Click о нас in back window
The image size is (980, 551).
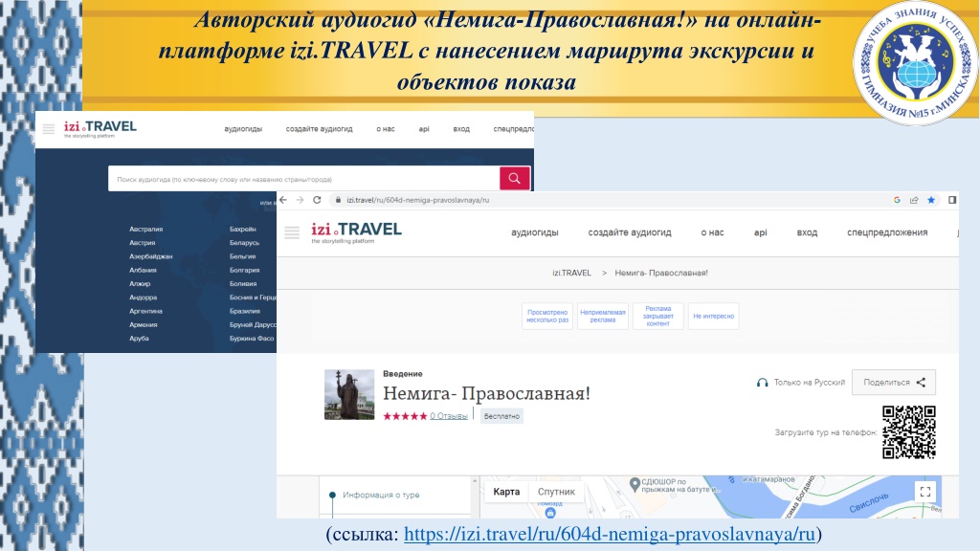click(x=385, y=129)
